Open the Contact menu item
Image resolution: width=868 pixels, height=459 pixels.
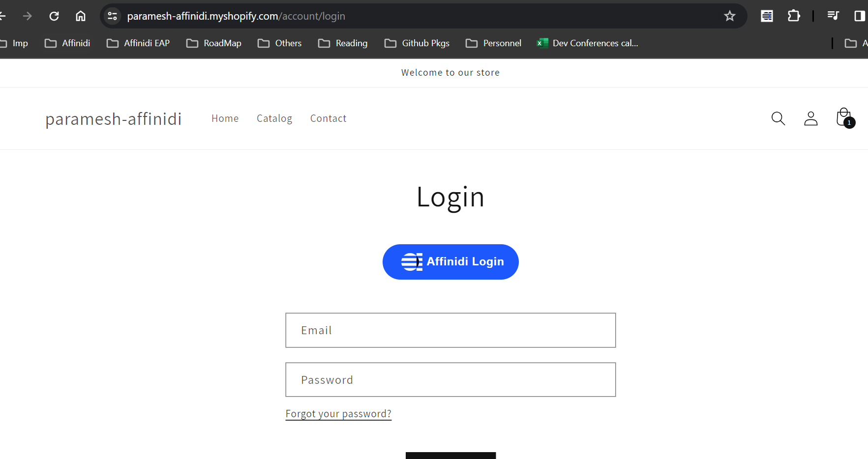(329, 118)
